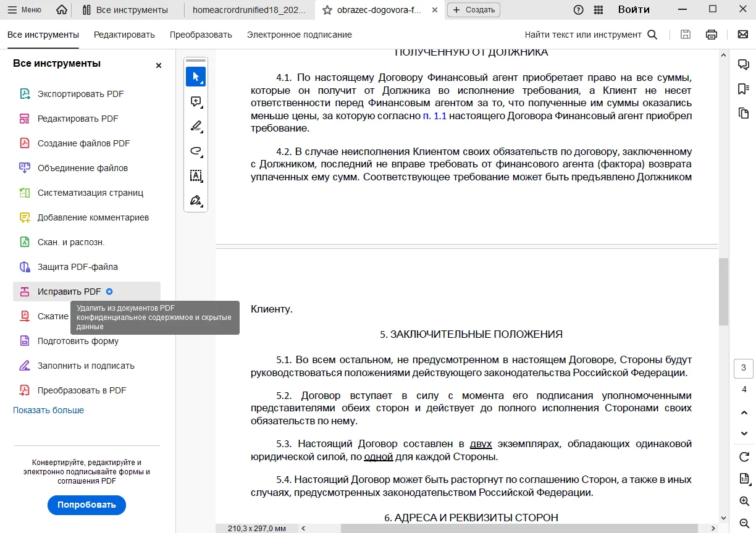Click zoom in magnifier icon
The image size is (756, 533).
tap(744, 501)
